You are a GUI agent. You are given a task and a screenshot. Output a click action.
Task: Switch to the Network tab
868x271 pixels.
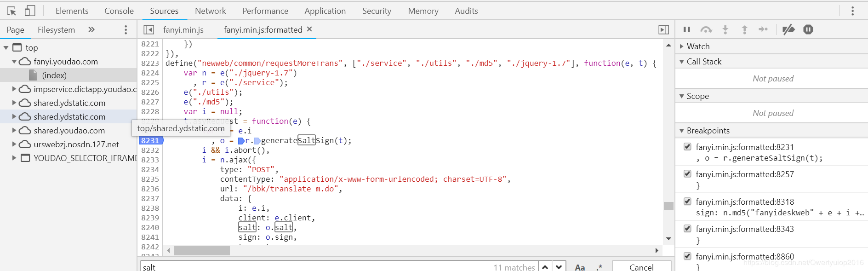(x=210, y=11)
